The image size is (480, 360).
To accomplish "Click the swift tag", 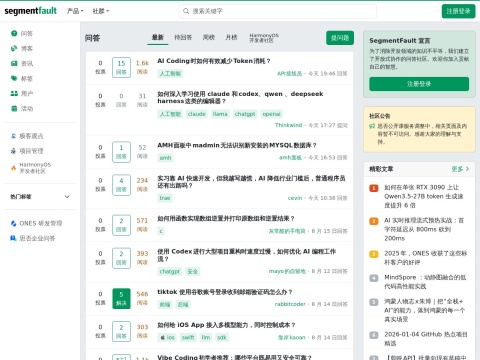I will (188, 337).
